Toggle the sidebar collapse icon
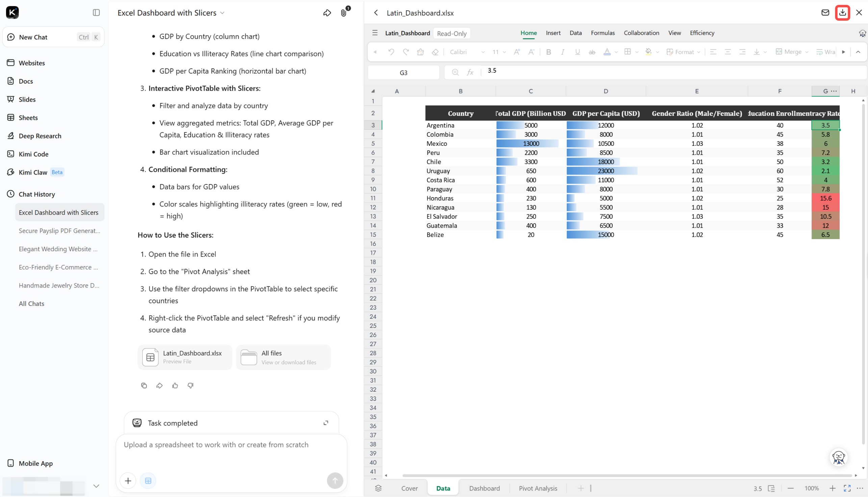Image resolution: width=868 pixels, height=497 pixels. (x=96, y=12)
